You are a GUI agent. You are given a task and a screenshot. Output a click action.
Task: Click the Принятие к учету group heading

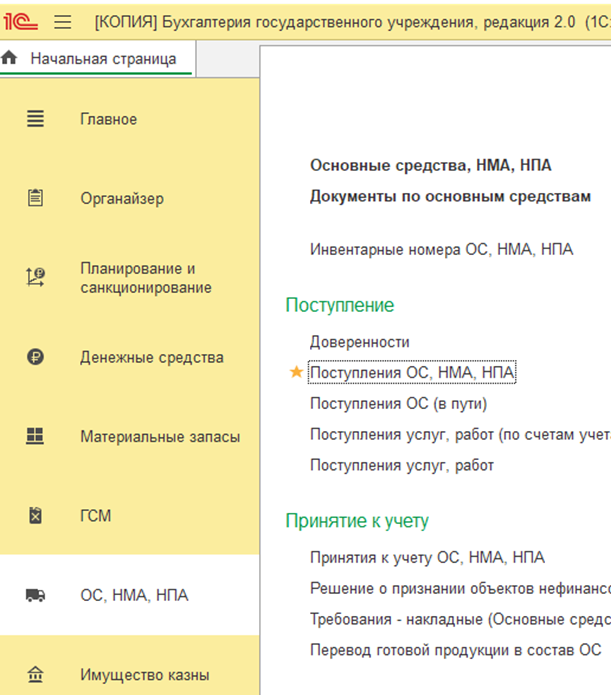tap(357, 521)
